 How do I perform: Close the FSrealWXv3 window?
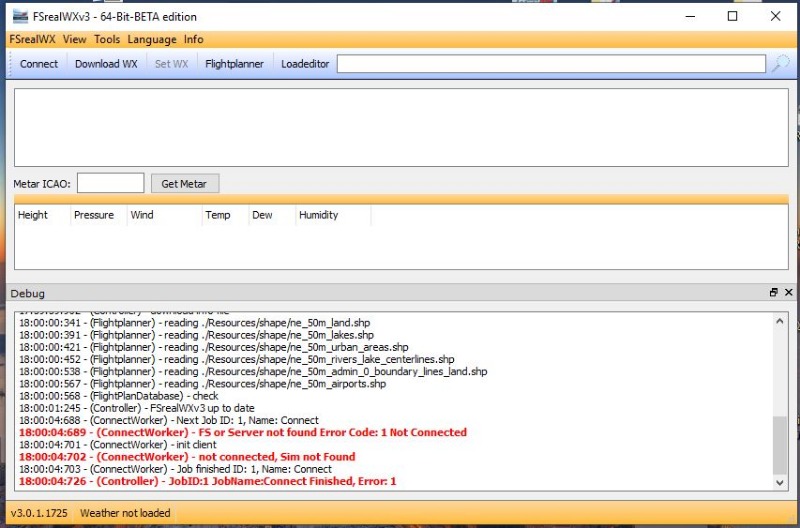775,16
